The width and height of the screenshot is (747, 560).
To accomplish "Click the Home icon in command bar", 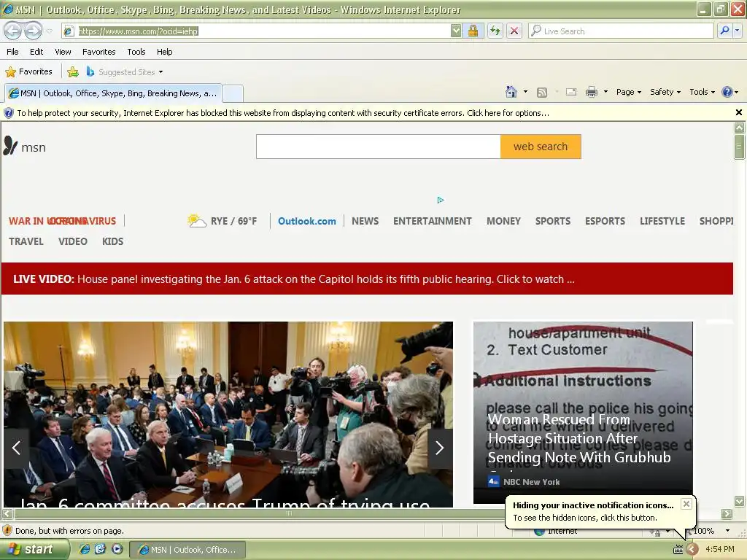I will click(x=511, y=92).
